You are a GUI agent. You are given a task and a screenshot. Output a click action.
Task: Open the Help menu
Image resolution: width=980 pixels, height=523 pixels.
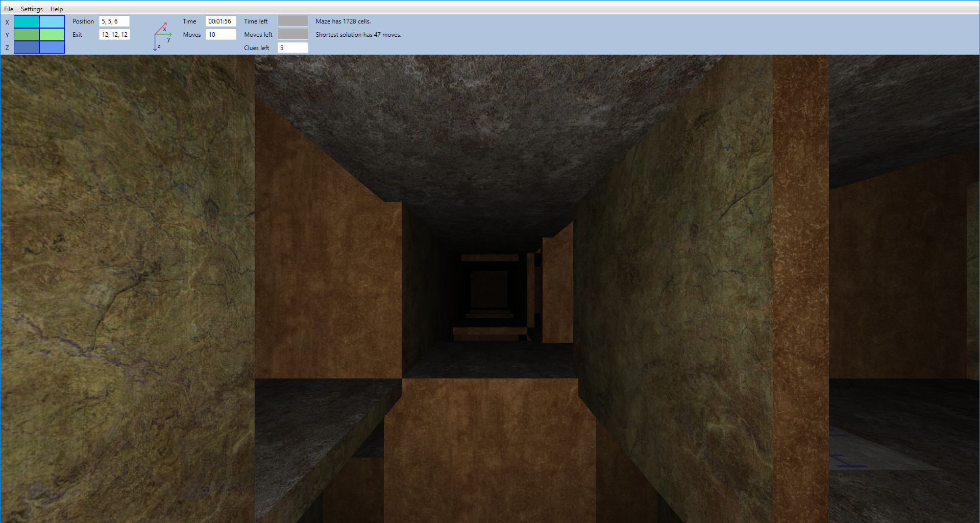point(56,9)
